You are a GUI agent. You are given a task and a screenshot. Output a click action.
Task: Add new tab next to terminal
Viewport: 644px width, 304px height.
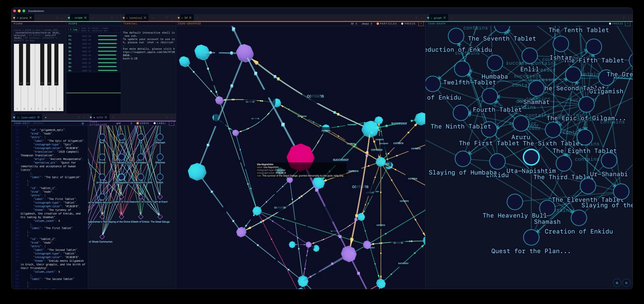[152, 18]
